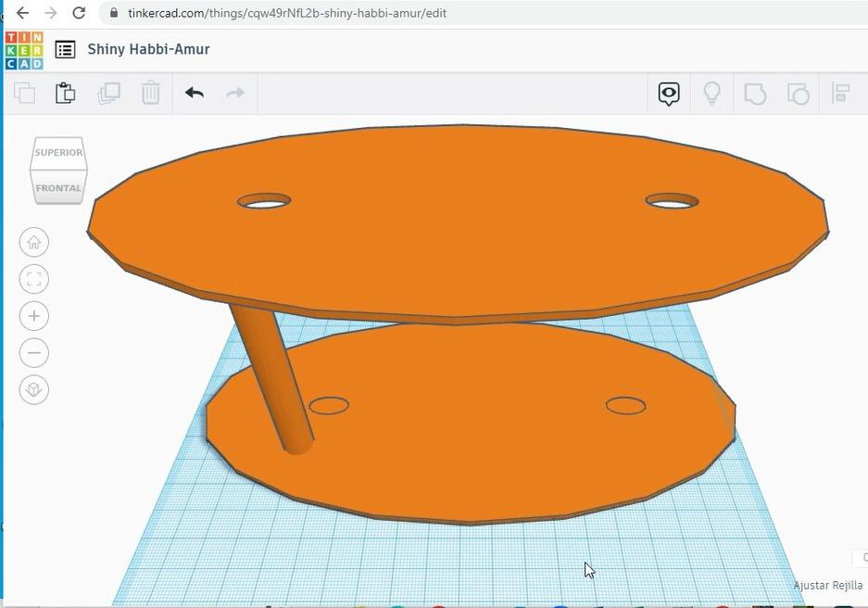Go back in the browser
This screenshot has width=868, height=608.
click(22, 13)
